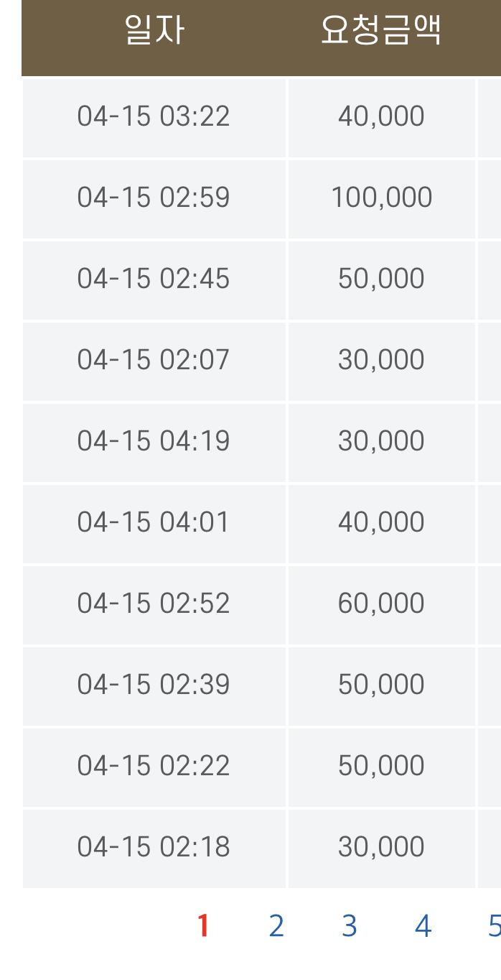This screenshot has height=980, width=501.
Task: Click the 04-15 02:07 date cell
Action: pos(154,360)
